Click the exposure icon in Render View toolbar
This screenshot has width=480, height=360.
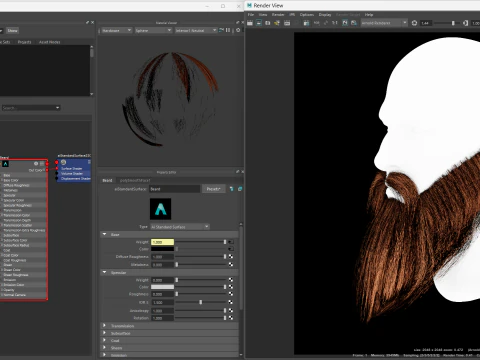coord(414,23)
